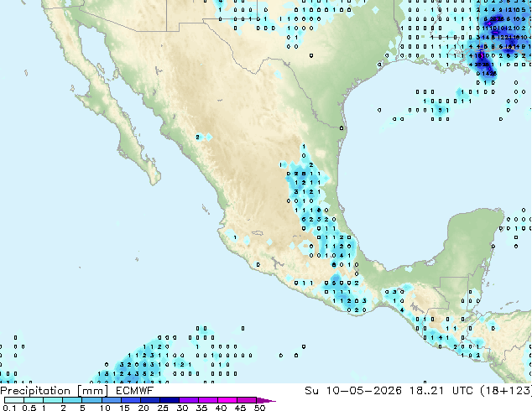Click the 45–50 mm legend swatch

point(247,400)
